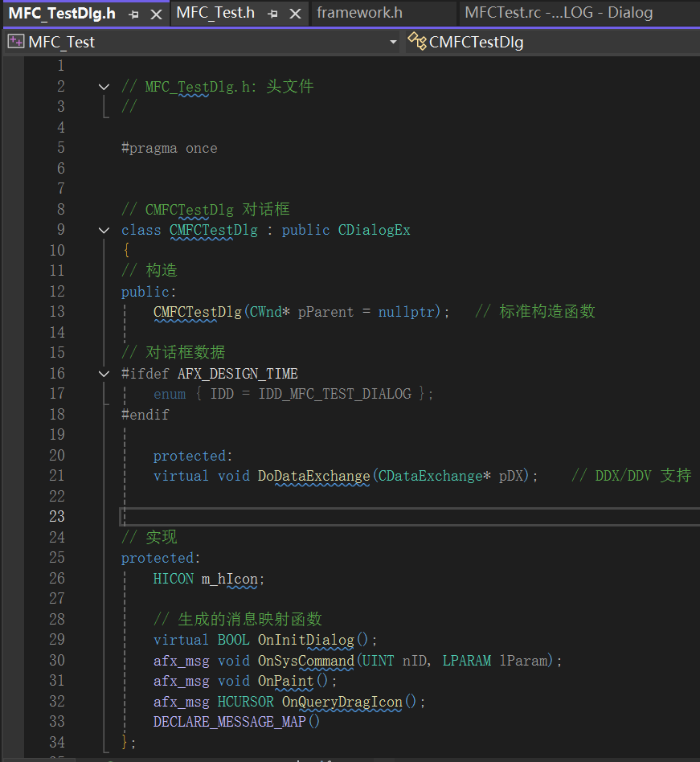The image size is (700, 762).
Task: Click the CDialogEx base class name
Action: pos(374,230)
